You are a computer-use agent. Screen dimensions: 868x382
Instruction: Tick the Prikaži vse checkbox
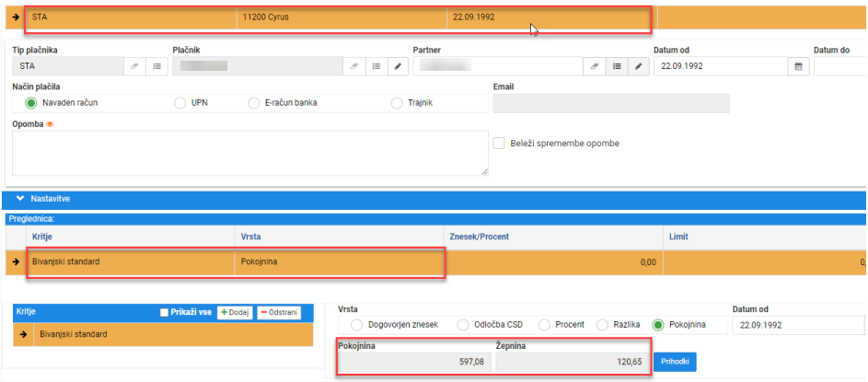pos(164,312)
